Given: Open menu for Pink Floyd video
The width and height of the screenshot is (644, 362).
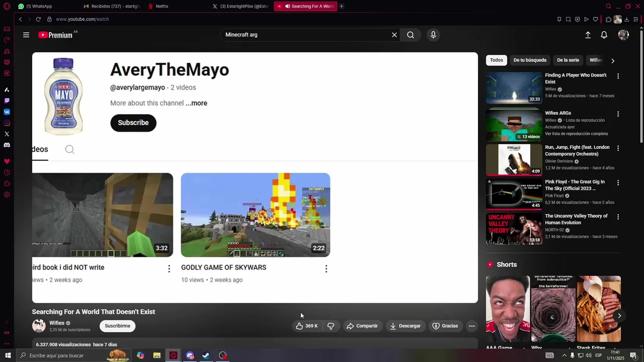Looking at the screenshot, I should [x=618, y=183].
